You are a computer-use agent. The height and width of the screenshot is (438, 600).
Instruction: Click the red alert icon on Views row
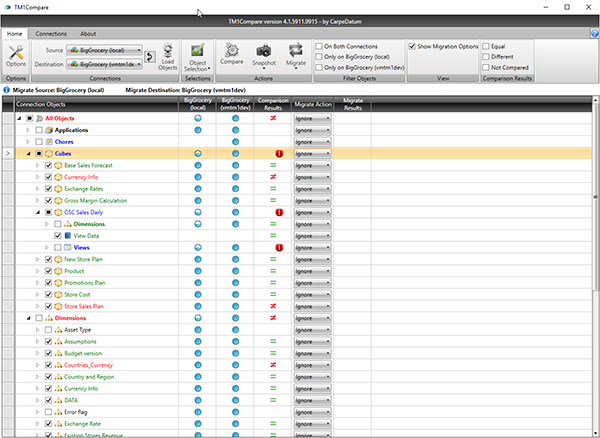coord(279,247)
